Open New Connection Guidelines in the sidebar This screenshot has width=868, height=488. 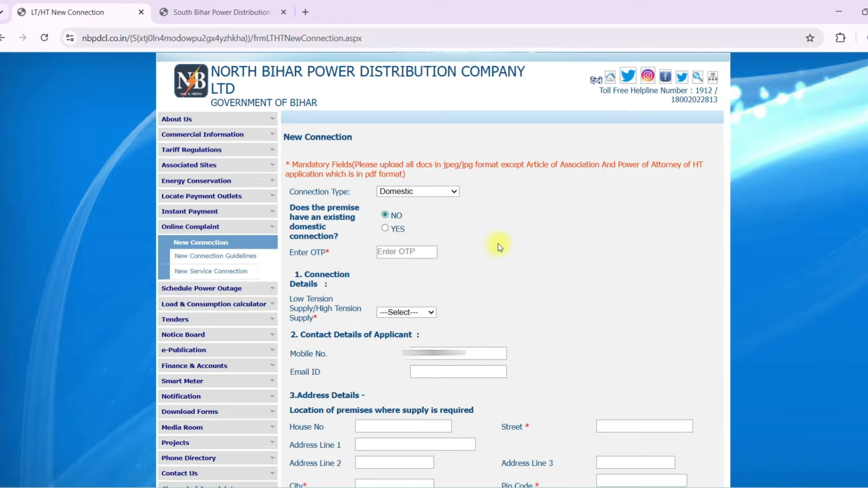(x=215, y=255)
